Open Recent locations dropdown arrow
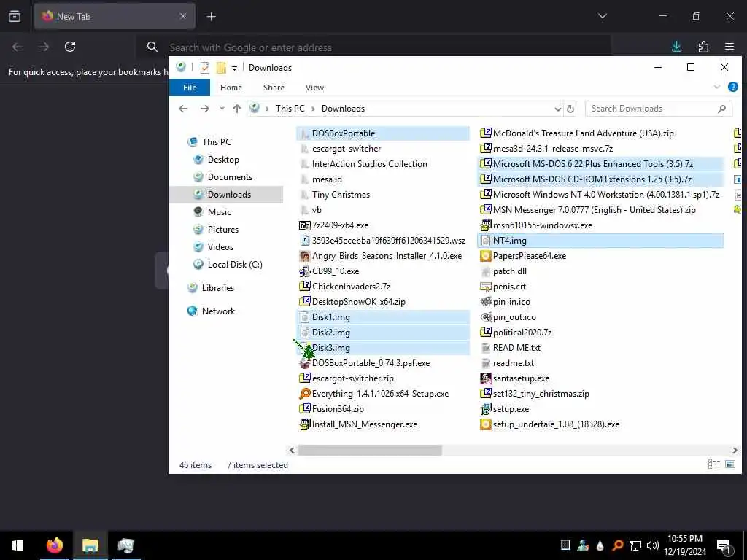 tap(222, 109)
